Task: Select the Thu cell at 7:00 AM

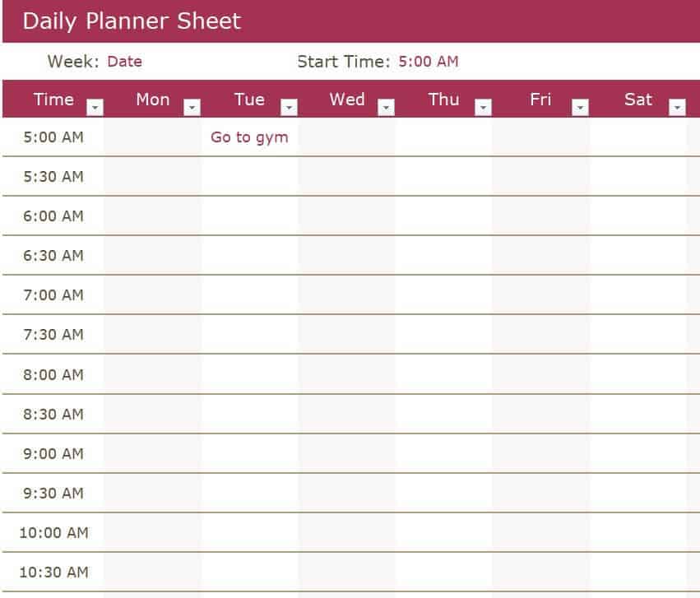Action: (x=443, y=295)
